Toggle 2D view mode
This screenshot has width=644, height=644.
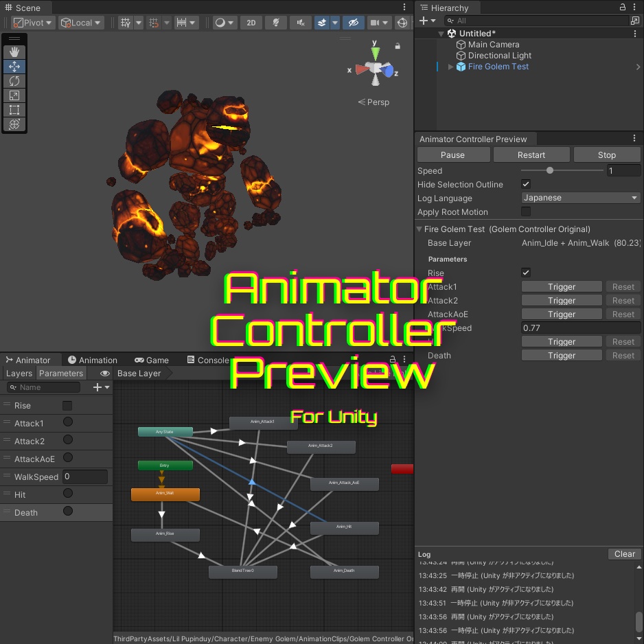(251, 23)
